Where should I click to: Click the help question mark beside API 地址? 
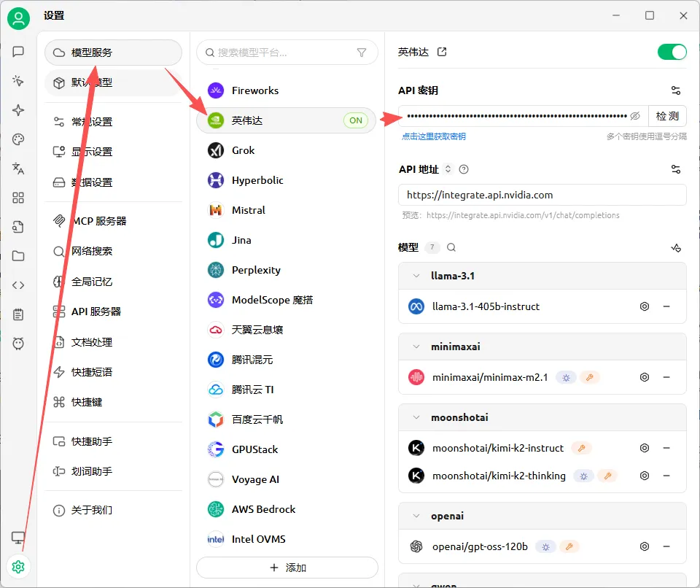[x=464, y=169]
